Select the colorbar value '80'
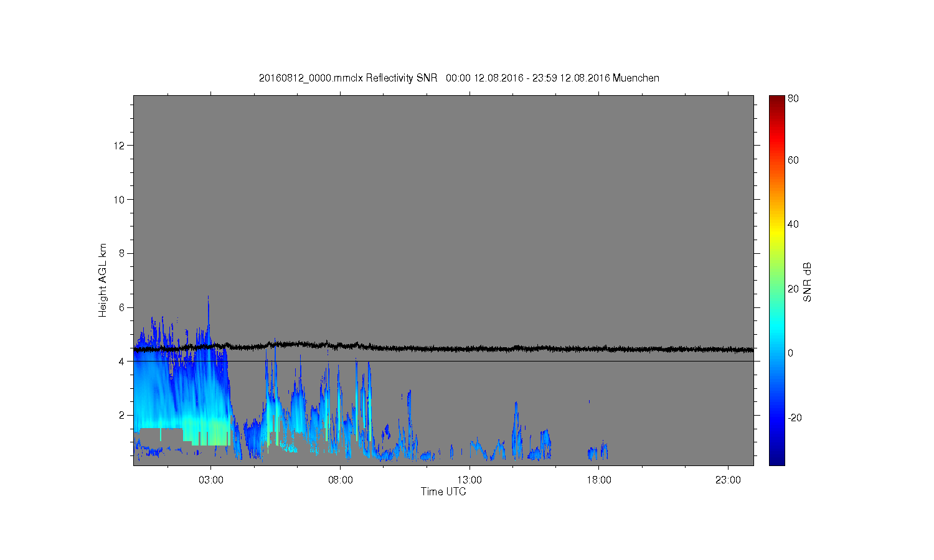934x560 pixels. click(x=793, y=98)
